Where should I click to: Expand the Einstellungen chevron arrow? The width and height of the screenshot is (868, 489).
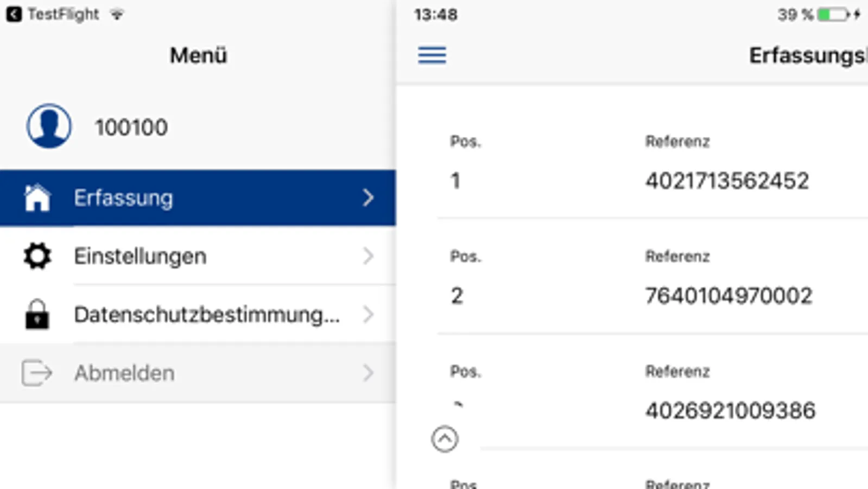pos(368,256)
